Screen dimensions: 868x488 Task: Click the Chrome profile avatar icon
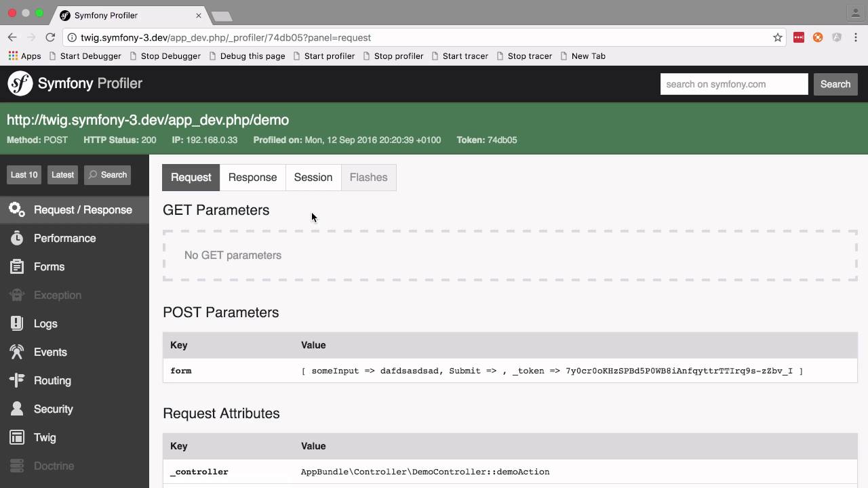854,13
